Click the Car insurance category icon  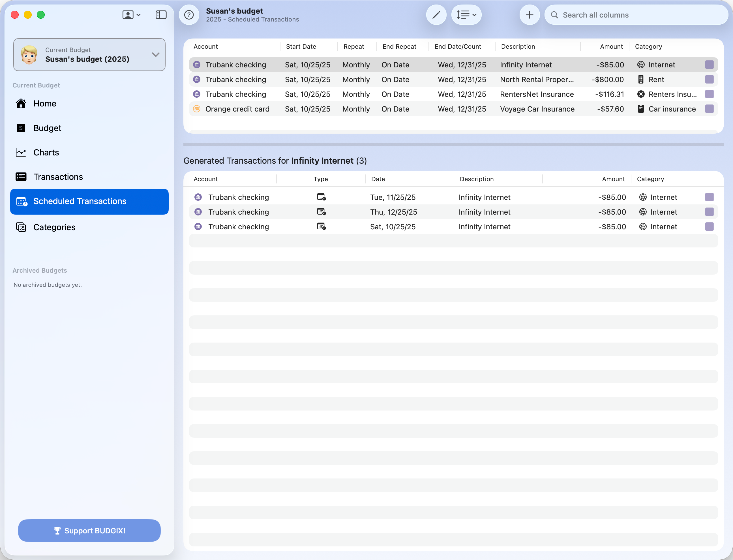[x=641, y=109]
